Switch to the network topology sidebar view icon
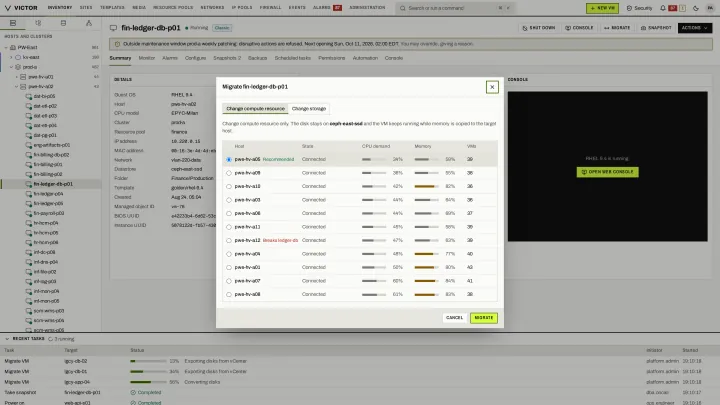This screenshot has width=720, height=405. pyautogui.click(x=89, y=23)
